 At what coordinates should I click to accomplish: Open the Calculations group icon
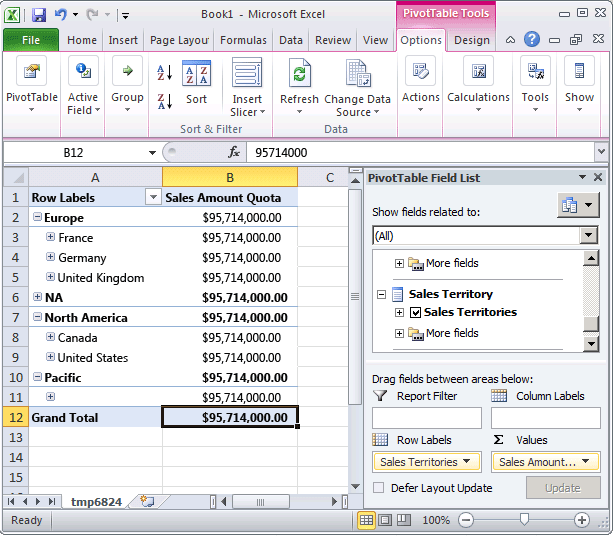click(x=478, y=76)
